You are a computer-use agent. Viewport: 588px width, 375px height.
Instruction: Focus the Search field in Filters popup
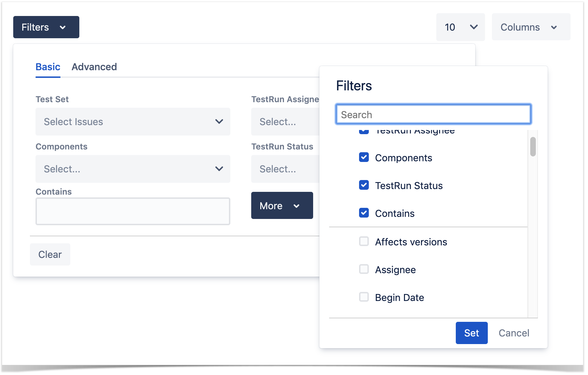pos(434,114)
